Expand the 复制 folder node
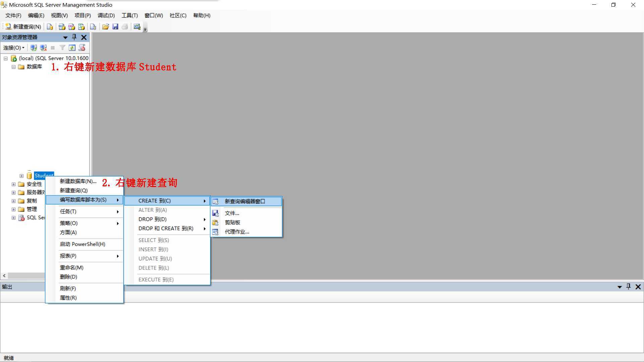Image resolution: width=644 pixels, height=362 pixels. pos(13,201)
